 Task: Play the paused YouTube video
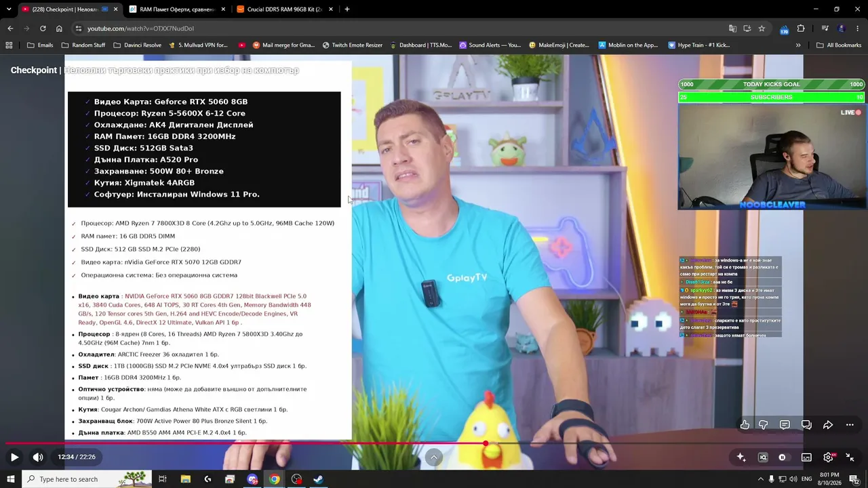[14, 457]
